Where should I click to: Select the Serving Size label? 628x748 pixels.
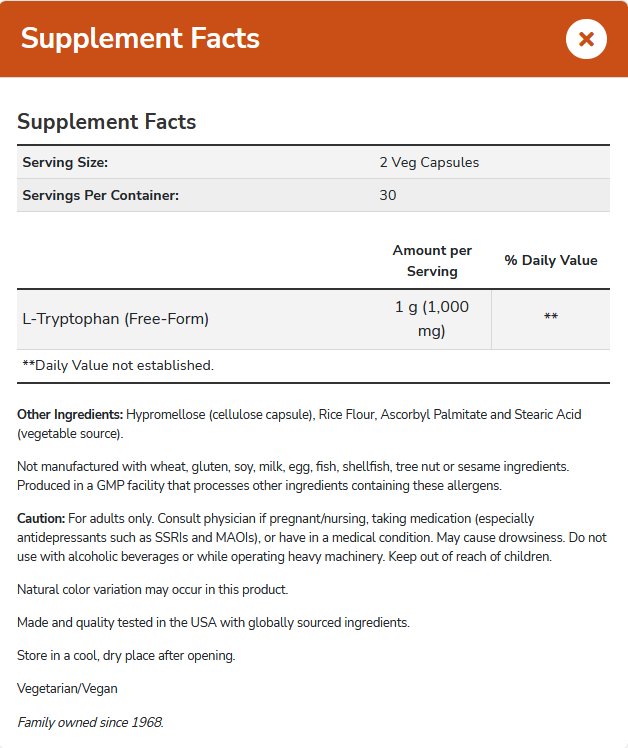tap(65, 162)
